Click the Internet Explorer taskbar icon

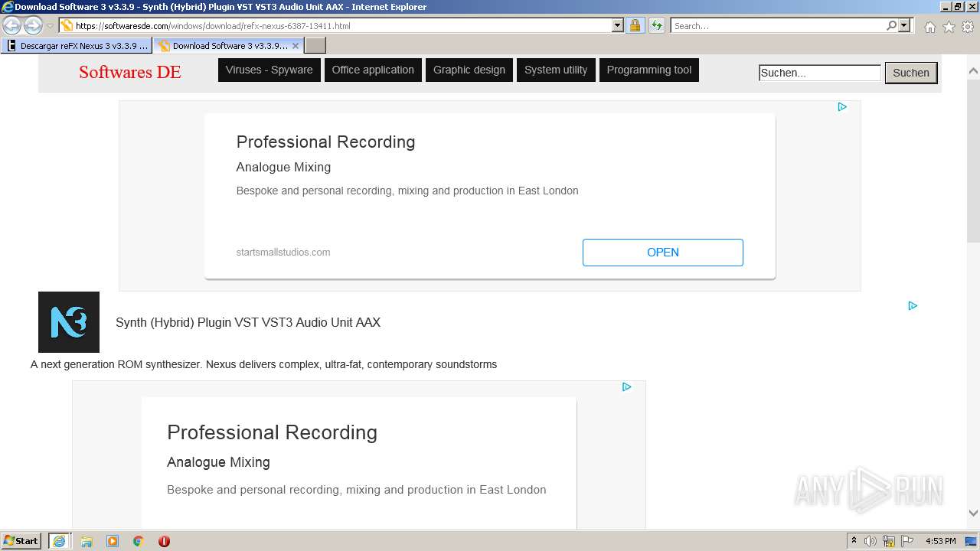[x=60, y=541]
